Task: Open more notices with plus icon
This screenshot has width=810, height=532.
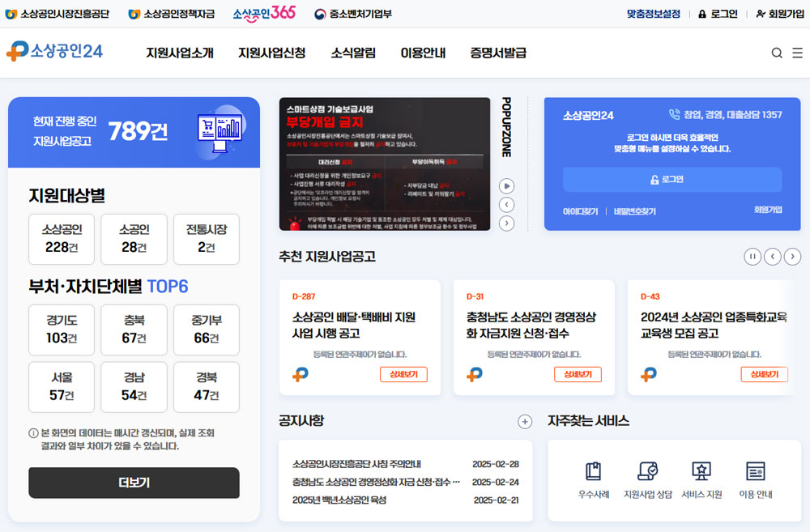Action: click(525, 421)
